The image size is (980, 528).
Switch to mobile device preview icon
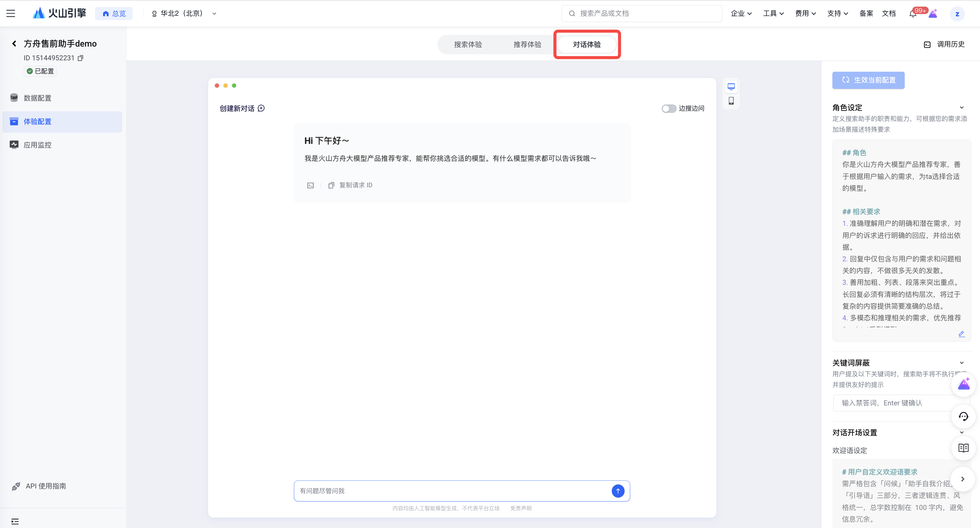pos(731,101)
